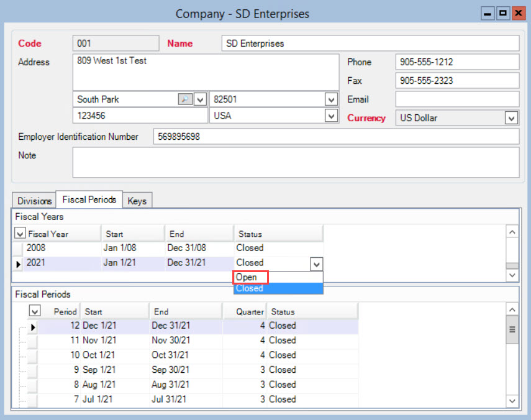Click the Fiscal Periods scroll down arrow
This screenshot has width=531, height=420.
pos(512,401)
